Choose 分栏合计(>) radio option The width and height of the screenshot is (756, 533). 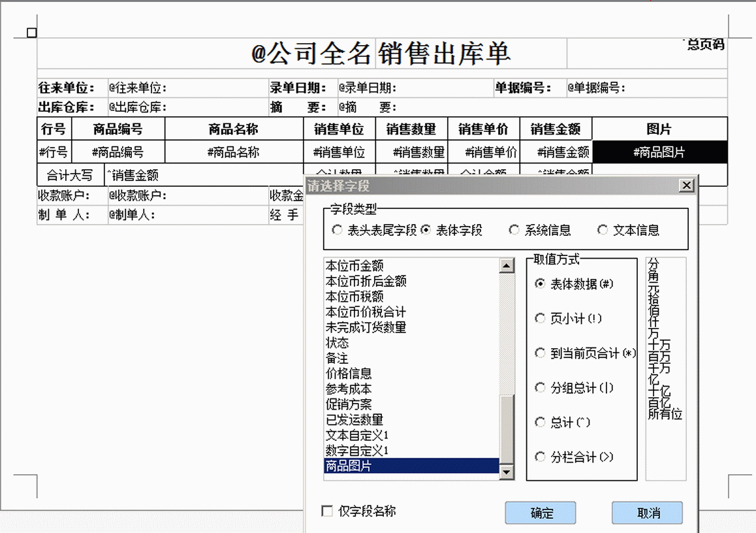[x=540, y=457]
